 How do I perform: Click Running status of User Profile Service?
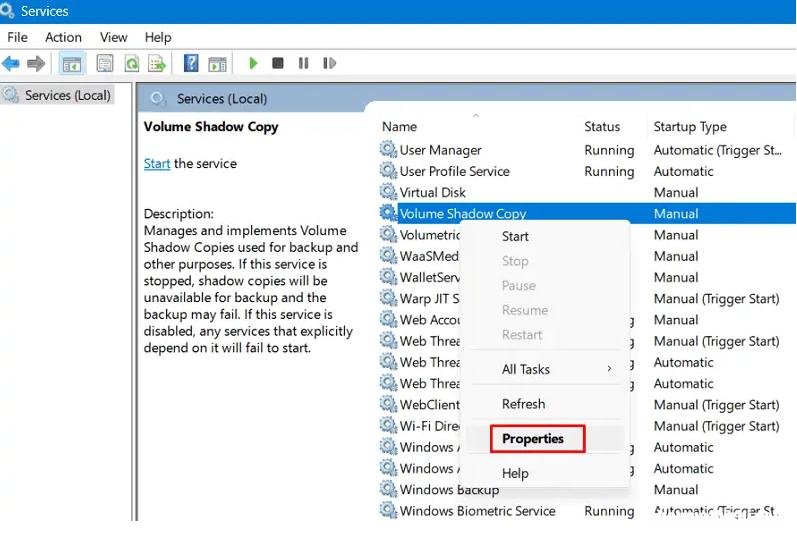point(609,172)
